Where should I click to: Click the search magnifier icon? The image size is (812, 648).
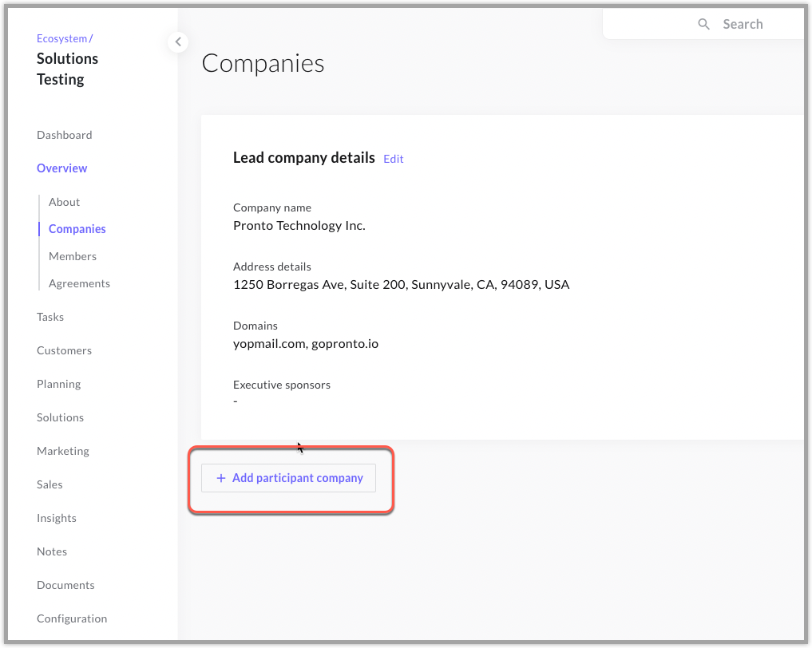[703, 24]
